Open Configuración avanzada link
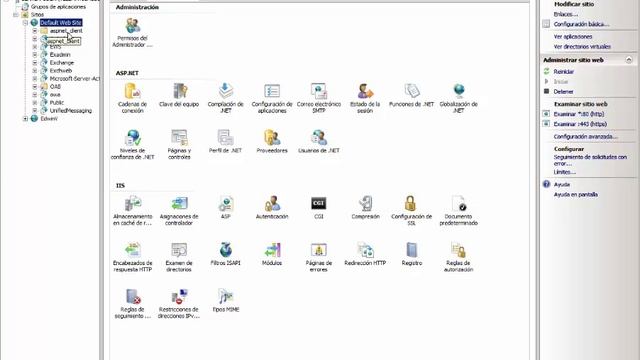 [x=585, y=137]
